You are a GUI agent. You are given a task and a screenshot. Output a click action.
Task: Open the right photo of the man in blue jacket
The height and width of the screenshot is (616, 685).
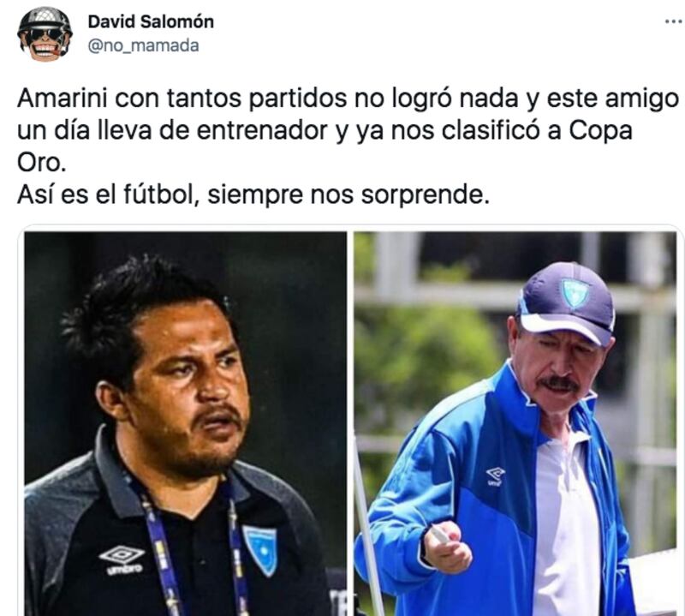coord(515,423)
